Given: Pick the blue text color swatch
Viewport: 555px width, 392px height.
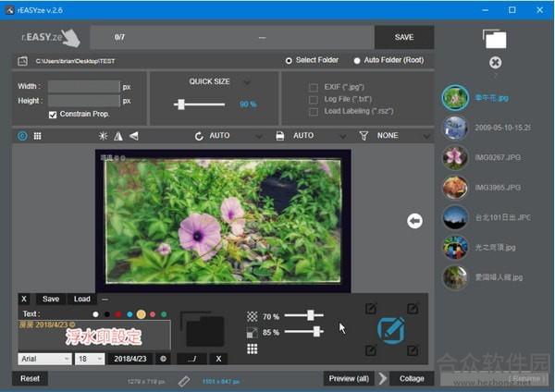Looking at the screenshot, I should click(129, 314).
